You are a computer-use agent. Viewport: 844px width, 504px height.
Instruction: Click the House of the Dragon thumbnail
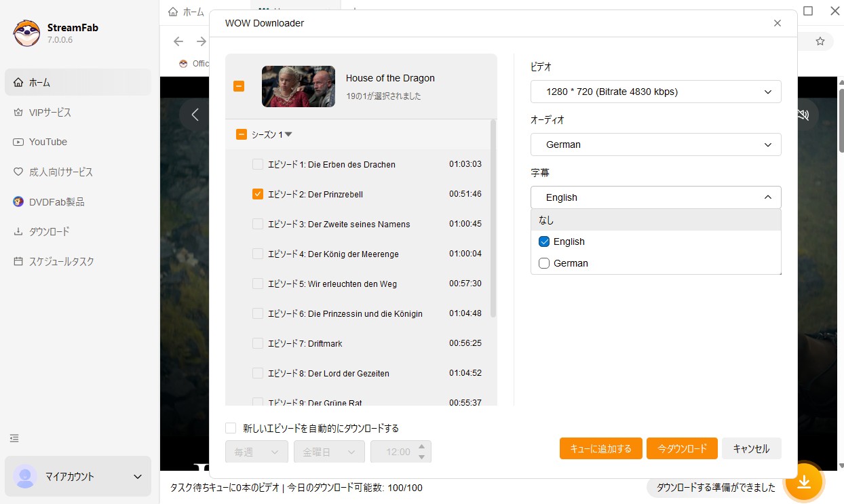tap(298, 86)
